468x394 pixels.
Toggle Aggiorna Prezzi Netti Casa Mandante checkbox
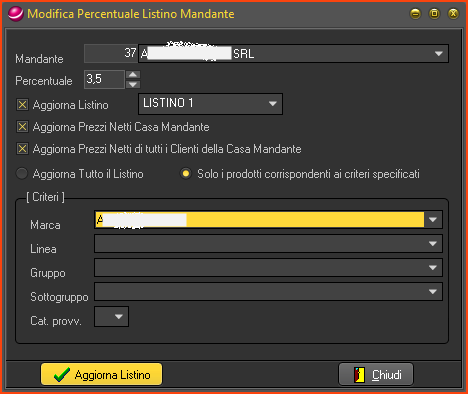click(x=22, y=127)
